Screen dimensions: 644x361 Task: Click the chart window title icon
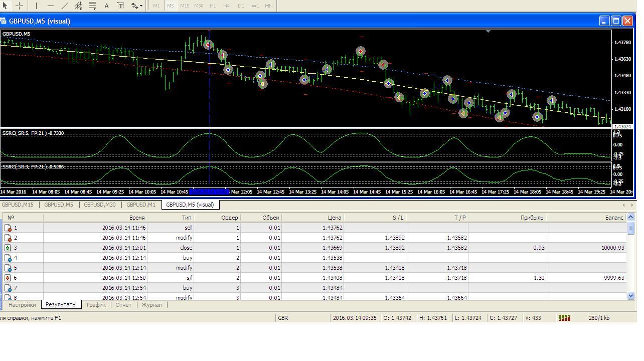4,21
